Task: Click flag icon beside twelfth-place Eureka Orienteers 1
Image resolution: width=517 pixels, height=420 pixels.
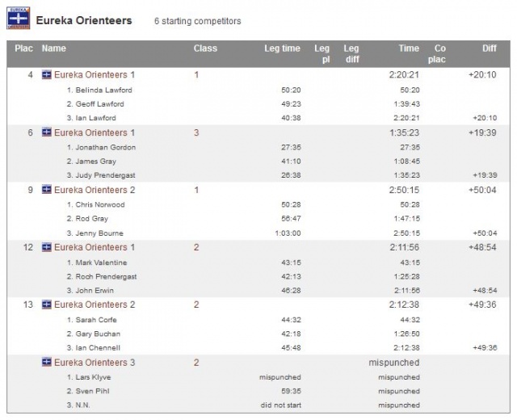Action: 47,247
